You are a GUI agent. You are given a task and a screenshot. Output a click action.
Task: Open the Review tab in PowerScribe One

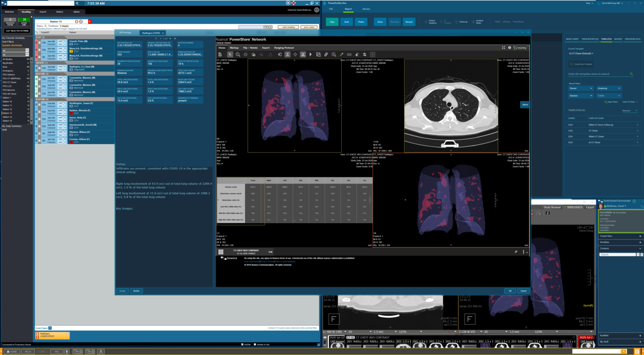[366, 9]
